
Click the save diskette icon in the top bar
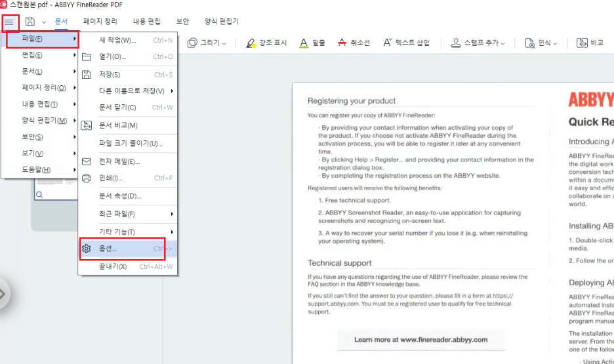(x=30, y=22)
